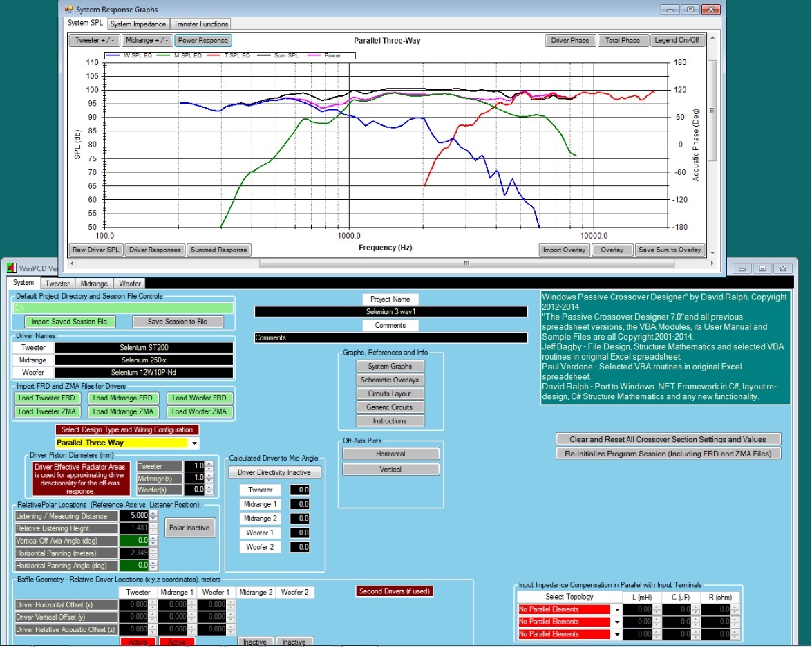This screenshot has height=648, width=812.
Task: Click the graph window vertical scrollbar
Action: pos(712,111)
